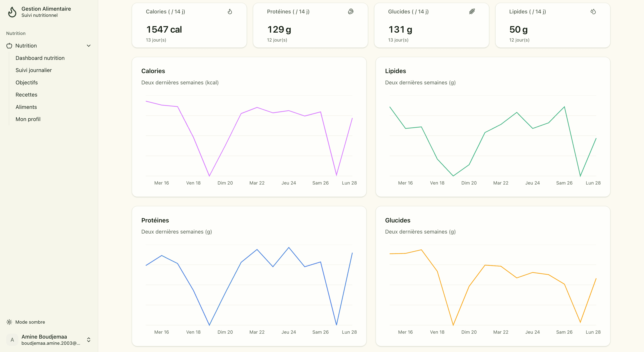Viewport: 644px width, 352px height.
Task: Click Ven 18 label on Protéines chart
Action: click(193, 332)
